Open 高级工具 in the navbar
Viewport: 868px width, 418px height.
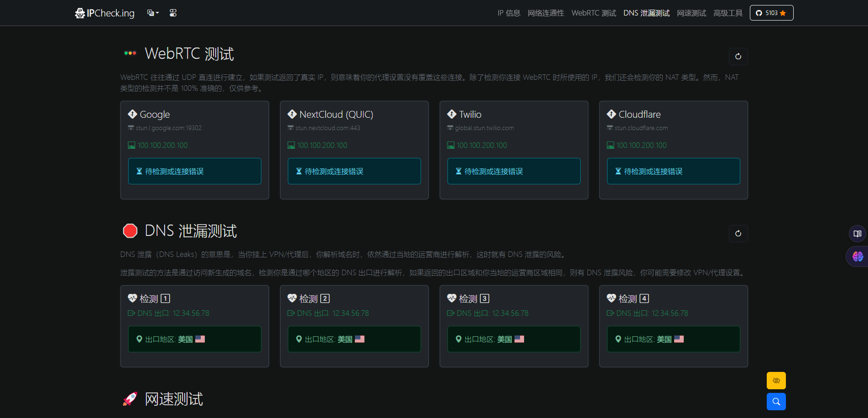728,13
